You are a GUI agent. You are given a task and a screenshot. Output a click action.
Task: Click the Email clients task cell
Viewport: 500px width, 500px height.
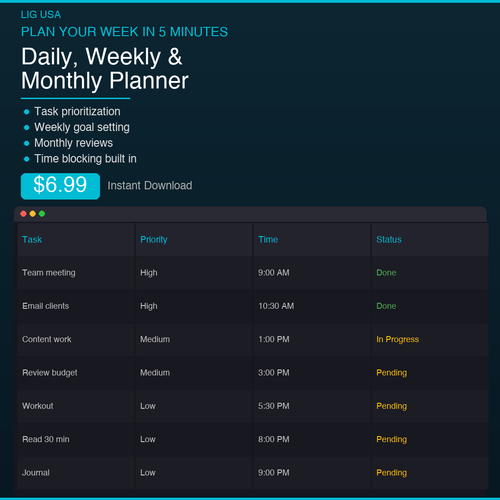coord(76,306)
